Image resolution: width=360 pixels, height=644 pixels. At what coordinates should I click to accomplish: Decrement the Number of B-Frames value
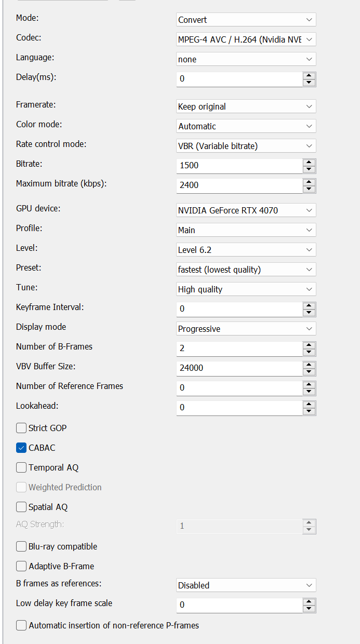pyautogui.click(x=310, y=351)
